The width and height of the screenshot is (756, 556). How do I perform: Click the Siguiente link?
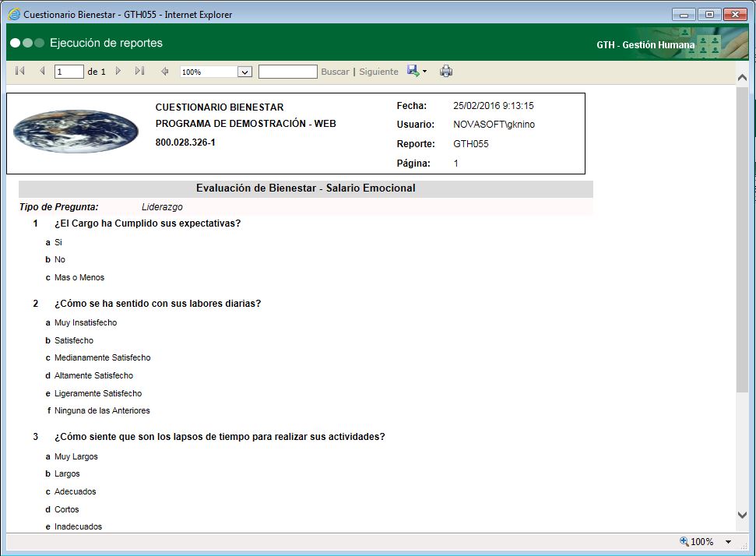click(x=378, y=71)
